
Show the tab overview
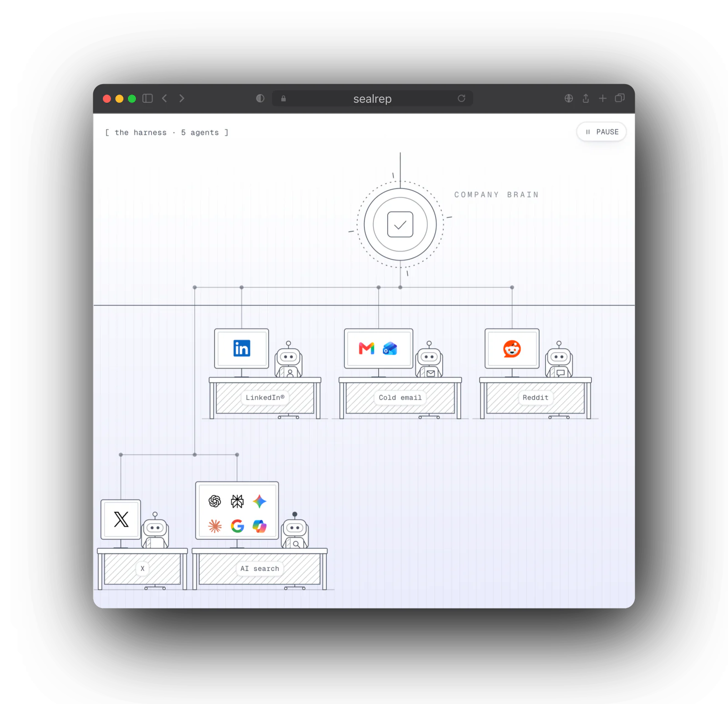click(620, 98)
